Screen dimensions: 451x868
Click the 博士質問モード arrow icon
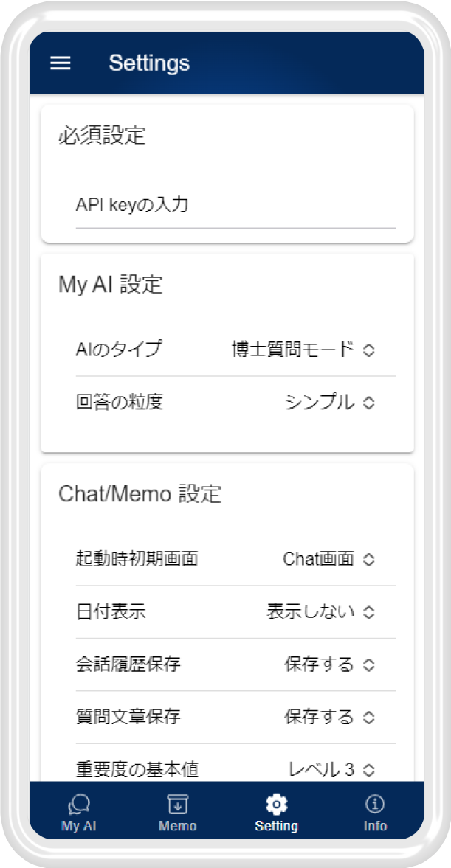(369, 350)
